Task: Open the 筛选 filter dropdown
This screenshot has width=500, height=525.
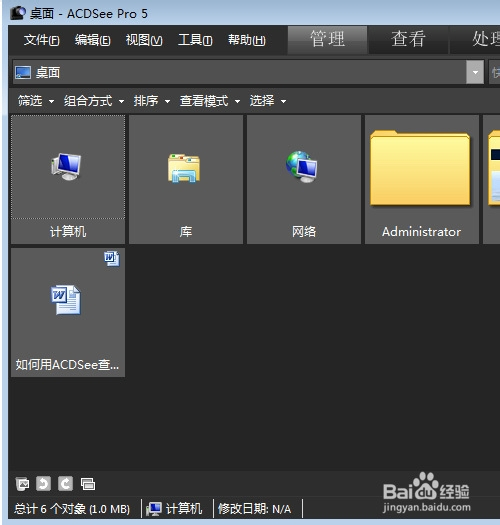Action: tap(35, 101)
